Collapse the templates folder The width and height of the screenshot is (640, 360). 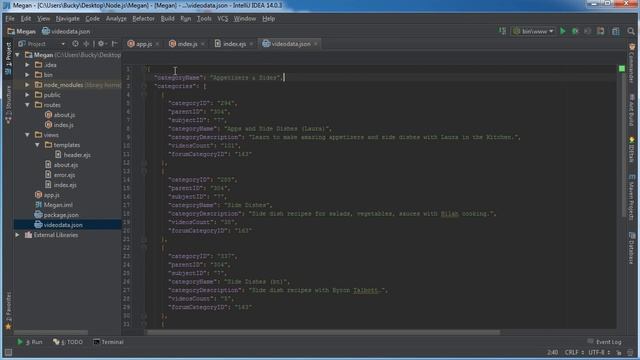(37, 145)
